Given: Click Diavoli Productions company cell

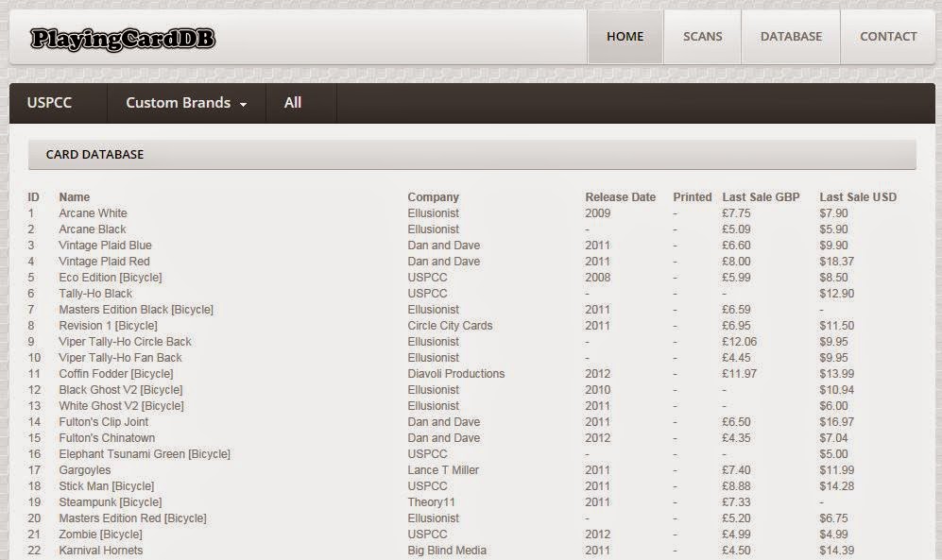Looking at the screenshot, I should [456, 373].
